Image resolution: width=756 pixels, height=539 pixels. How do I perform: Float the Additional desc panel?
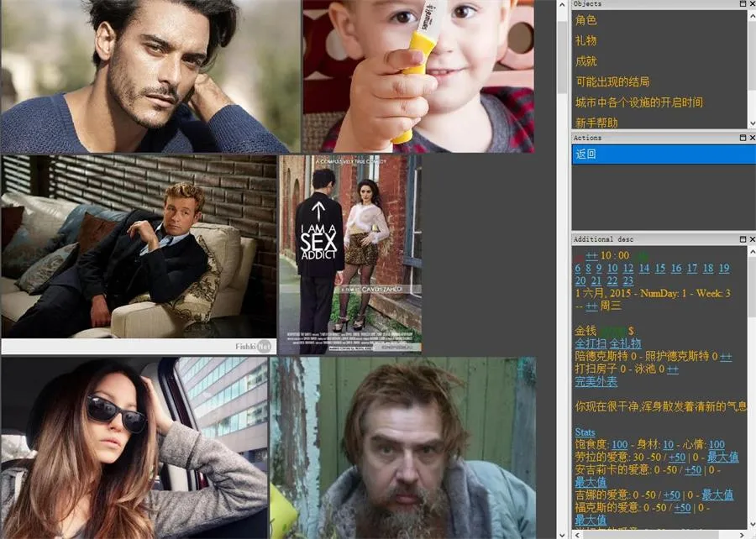click(742, 239)
